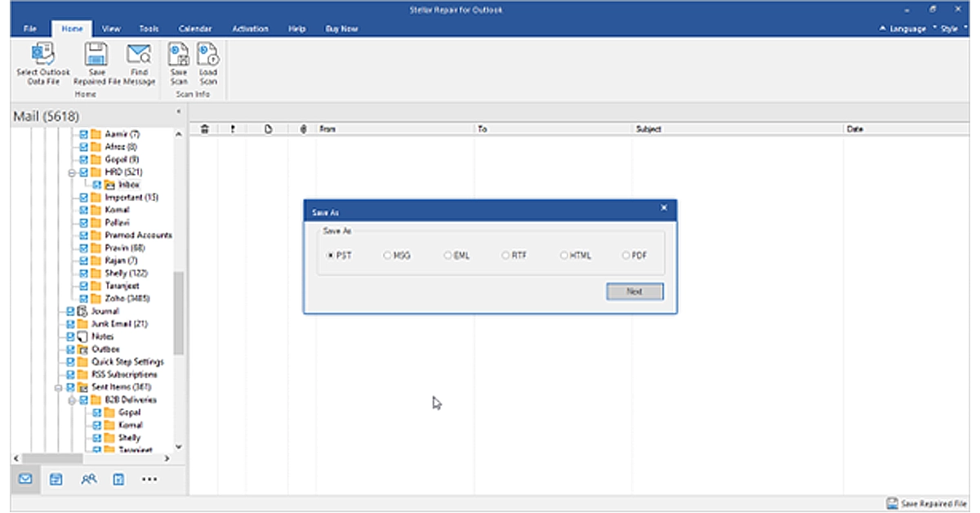Select the PST radio option

(340, 256)
